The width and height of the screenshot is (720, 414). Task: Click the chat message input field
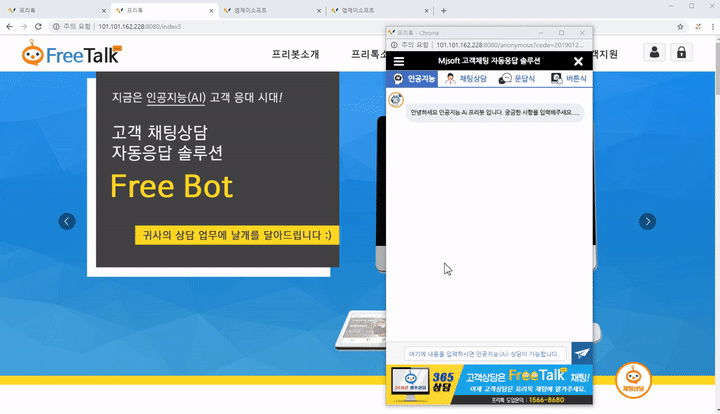[x=484, y=354]
